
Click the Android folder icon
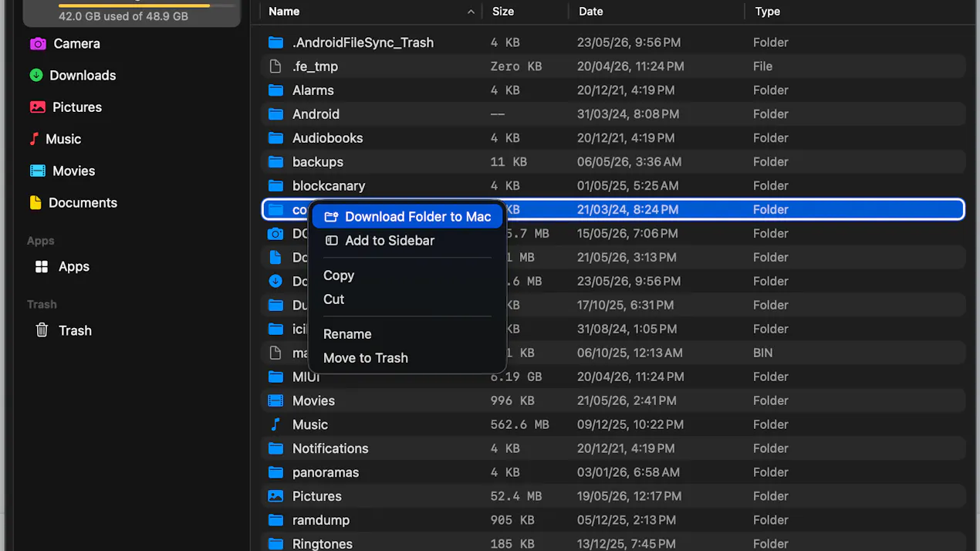pyautogui.click(x=275, y=114)
